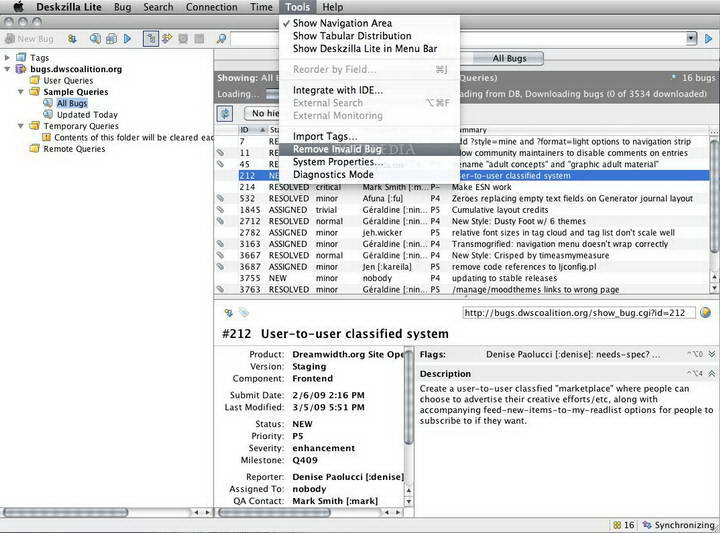Open the Connection menu

[x=212, y=7]
